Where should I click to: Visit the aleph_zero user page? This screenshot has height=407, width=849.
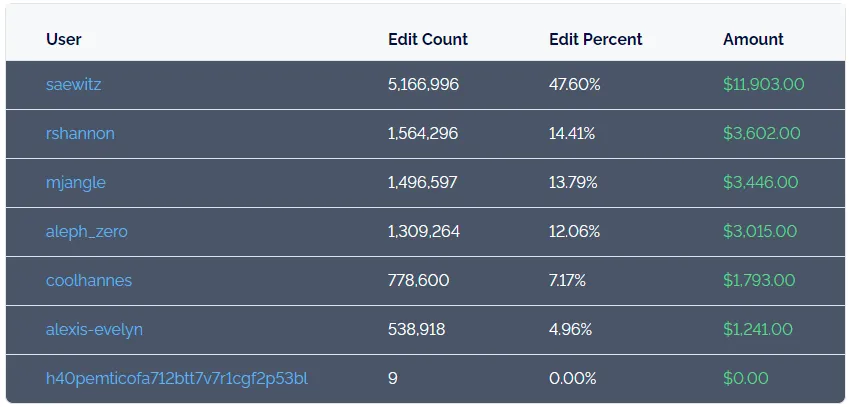tap(86, 232)
